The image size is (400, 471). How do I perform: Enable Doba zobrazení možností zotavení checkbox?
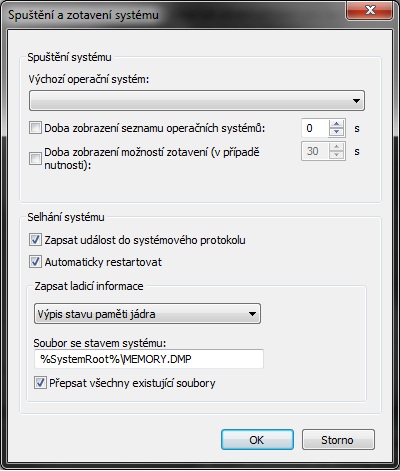[x=35, y=158]
